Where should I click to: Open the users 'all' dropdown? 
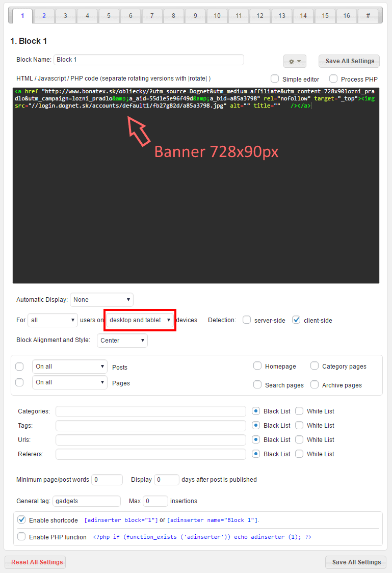pyautogui.click(x=53, y=320)
